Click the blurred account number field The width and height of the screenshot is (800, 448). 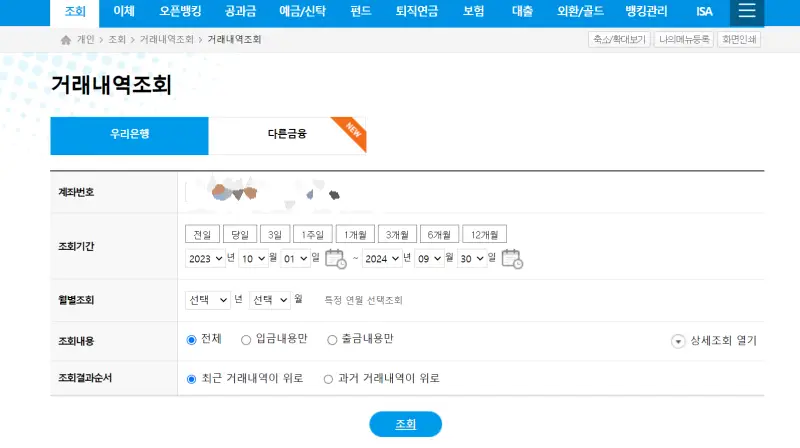(x=265, y=193)
